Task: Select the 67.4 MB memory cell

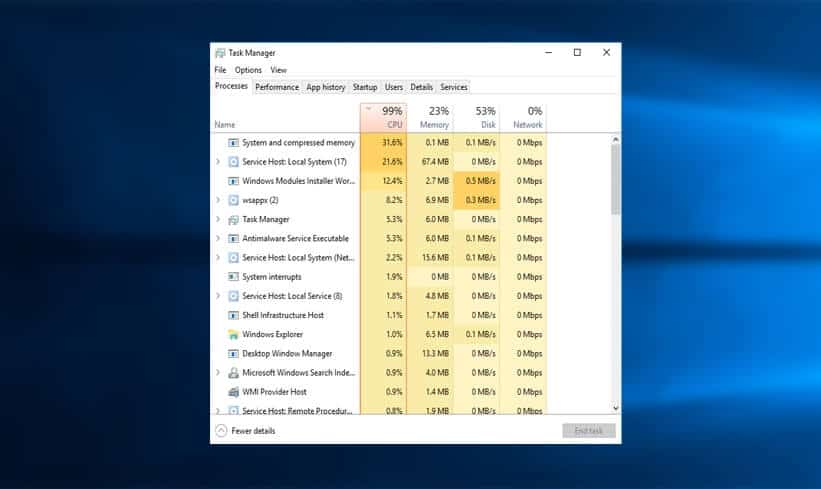Action: [x=430, y=162]
